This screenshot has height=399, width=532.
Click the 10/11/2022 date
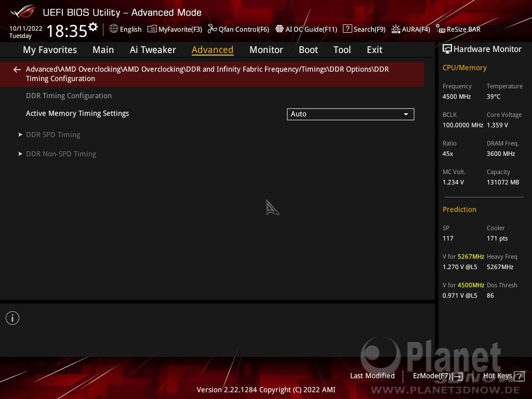pyautogui.click(x=26, y=29)
